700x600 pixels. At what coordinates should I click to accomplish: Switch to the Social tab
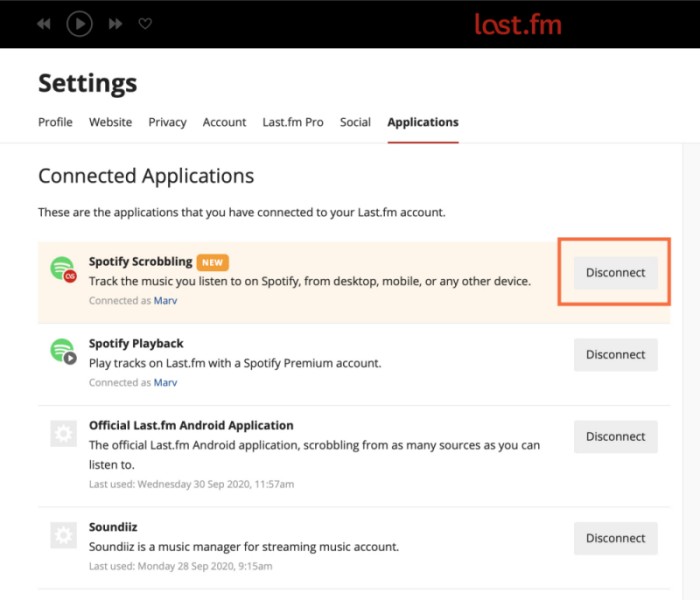pyautogui.click(x=355, y=122)
